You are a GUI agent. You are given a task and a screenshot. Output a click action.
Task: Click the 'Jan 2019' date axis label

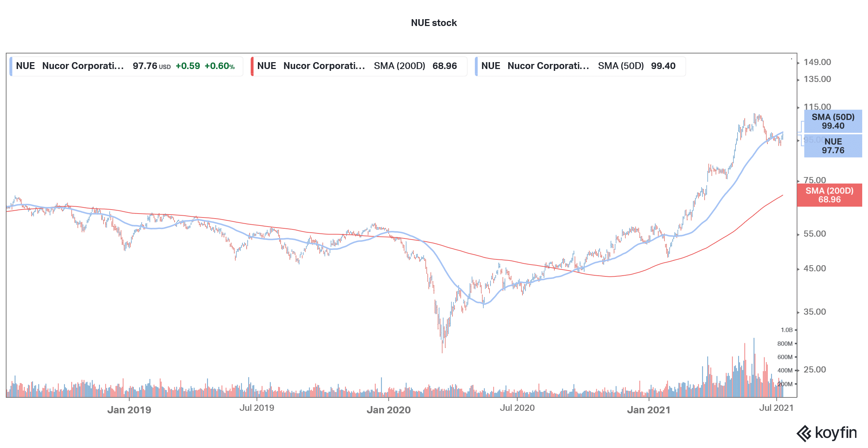[x=129, y=410]
